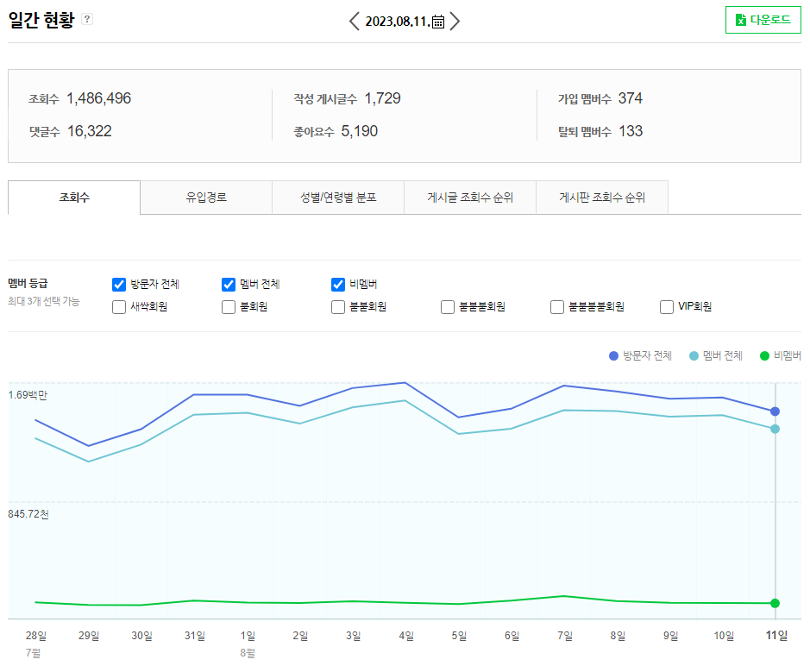Click the 비멤버 green data point on 11일
Image resolution: width=810 pixels, height=672 pixels.
click(775, 603)
